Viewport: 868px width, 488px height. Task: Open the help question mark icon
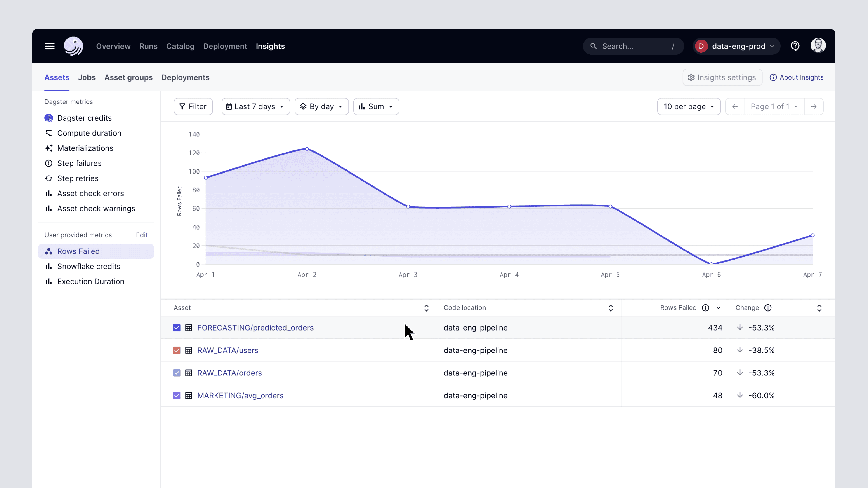pos(795,46)
